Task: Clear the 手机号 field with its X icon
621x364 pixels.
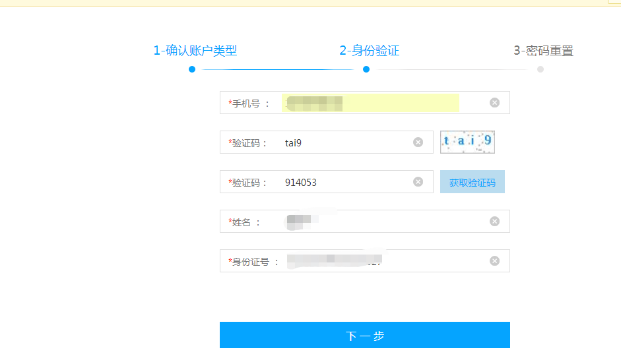Action: [x=494, y=103]
